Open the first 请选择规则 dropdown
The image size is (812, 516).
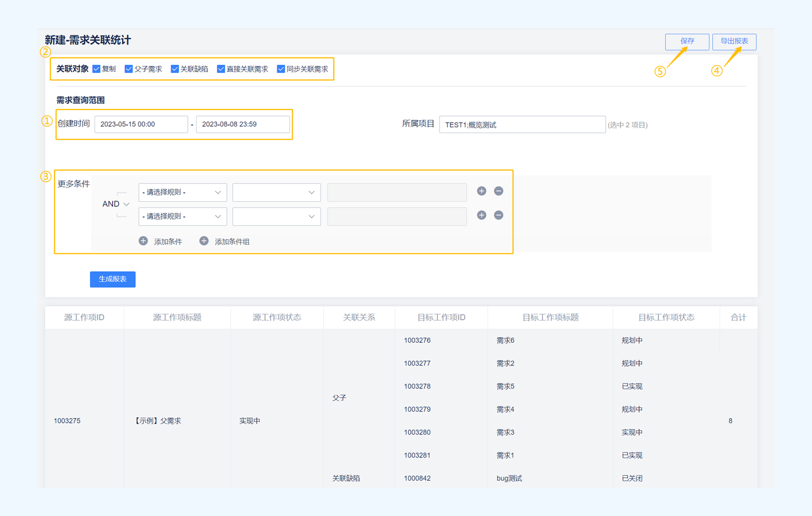[x=183, y=193]
